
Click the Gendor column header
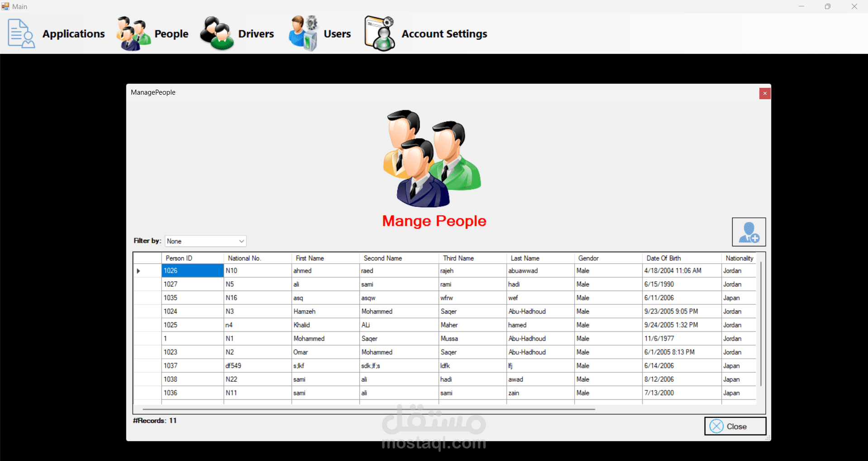tap(609, 258)
